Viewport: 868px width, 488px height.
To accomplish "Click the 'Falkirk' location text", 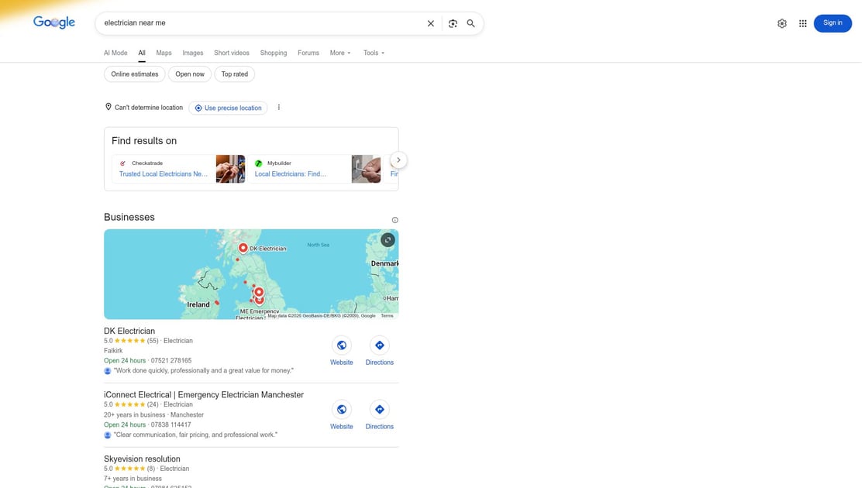I will coord(113,351).
